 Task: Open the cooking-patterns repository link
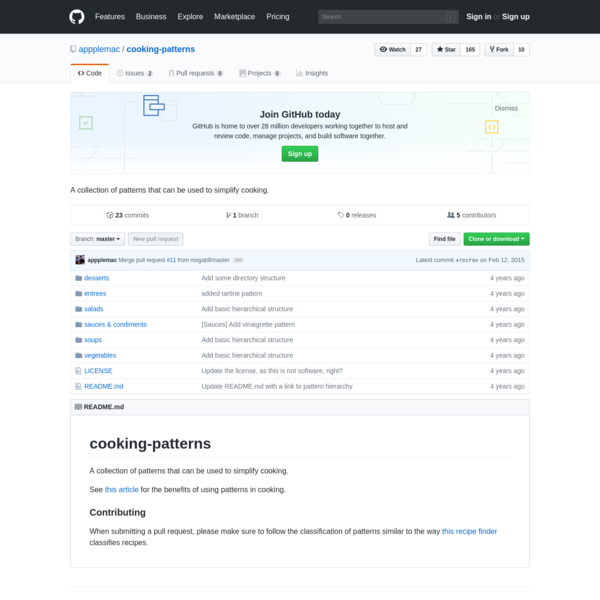pos(160,49)
